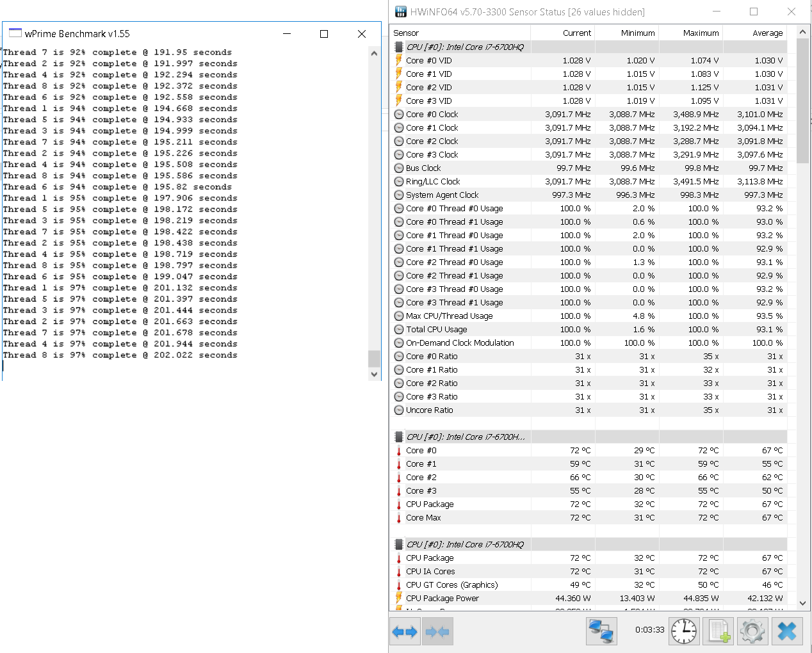Viewport: 812px width, 653px height.
Task: Click the HWiNFO64 title bar app icon
Action: [401, 12]
